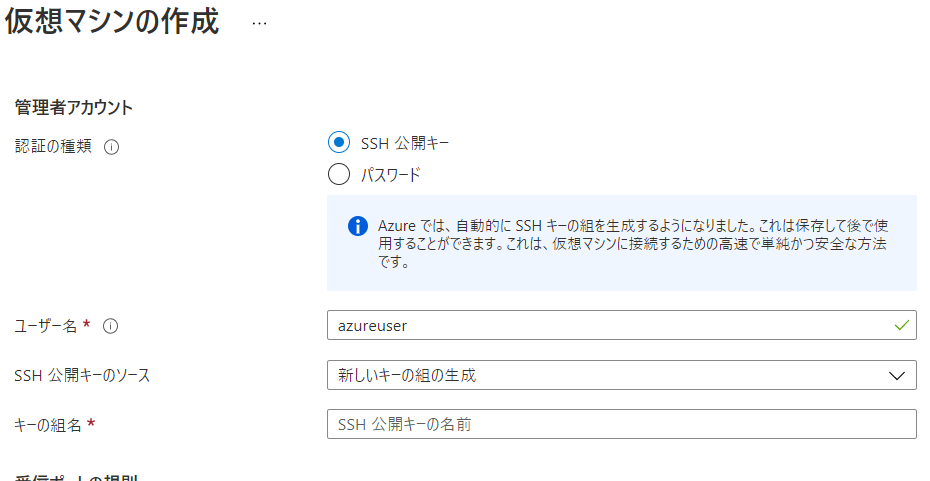Viewport: 930px width, 481px height.
Task: Click the キーの組名 input field
Action: click(x=620, y=424)
